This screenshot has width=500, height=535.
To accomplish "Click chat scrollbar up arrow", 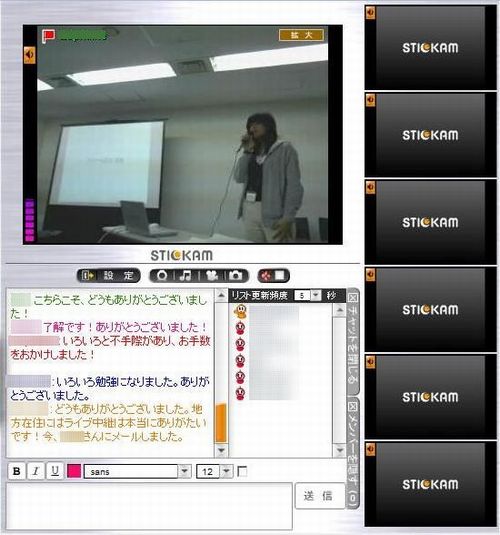I will pyautogui.click(x=221, y=295).
